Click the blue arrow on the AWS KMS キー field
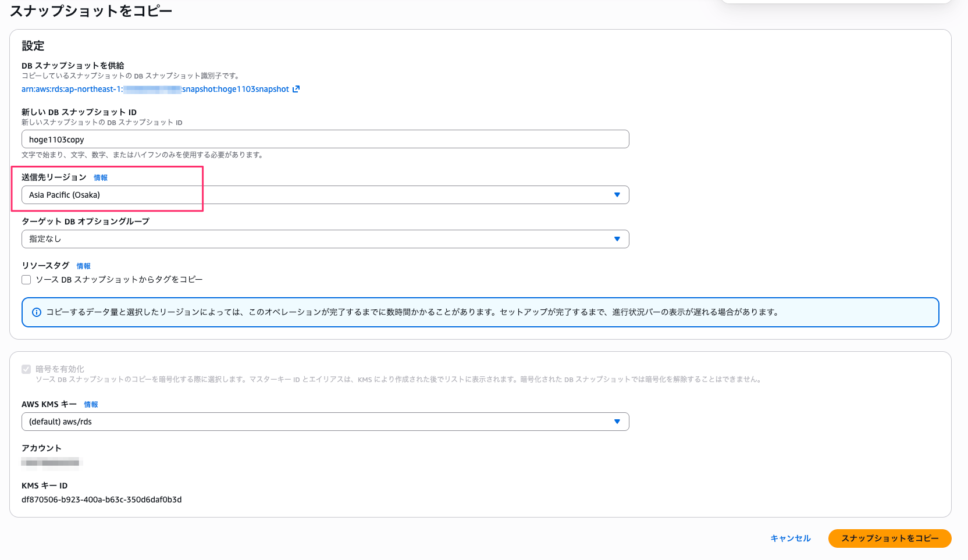Image resolution: width=968 pixels, height=560 pixels. coord(617,422)
